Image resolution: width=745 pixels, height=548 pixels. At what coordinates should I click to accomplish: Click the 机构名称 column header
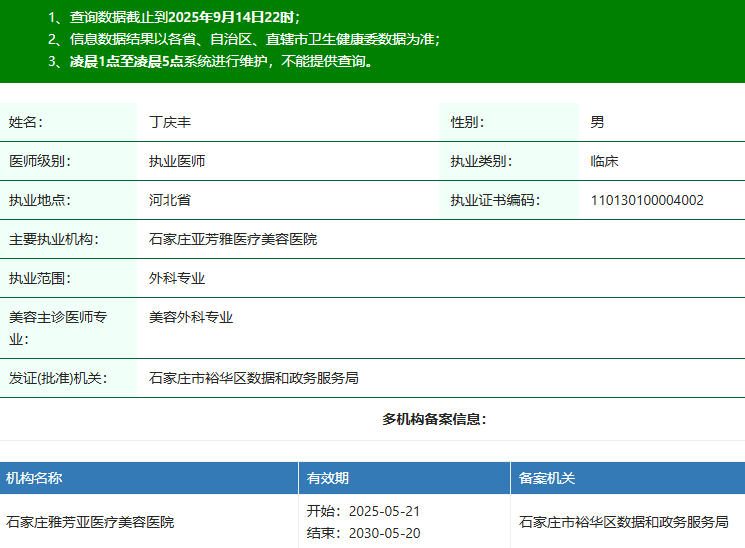tap(34, 478)
